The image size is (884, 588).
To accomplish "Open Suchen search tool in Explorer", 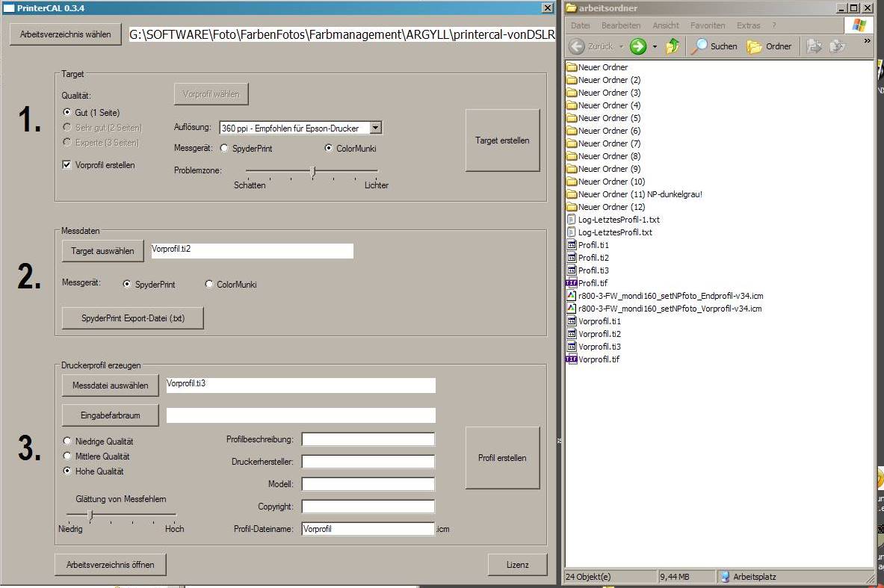I will click(x=714, y=46).
